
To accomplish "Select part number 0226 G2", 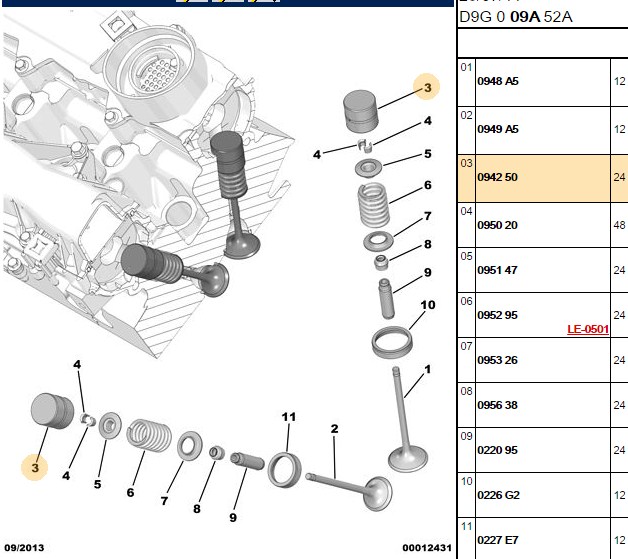I will (498, 495).
